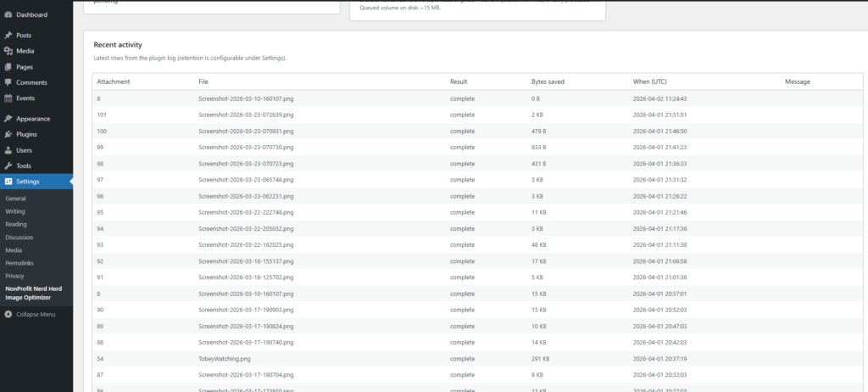Click the Events calendar icon
This screenshot has height=392, width=868.
pos(8,98)
